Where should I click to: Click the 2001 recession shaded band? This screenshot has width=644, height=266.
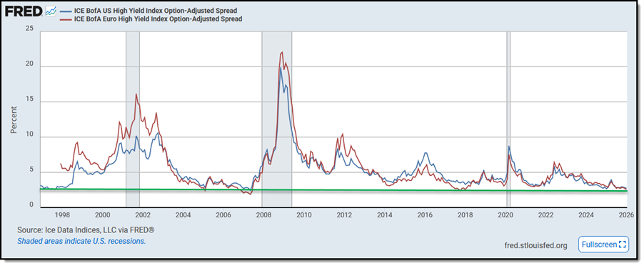(133, 119)
